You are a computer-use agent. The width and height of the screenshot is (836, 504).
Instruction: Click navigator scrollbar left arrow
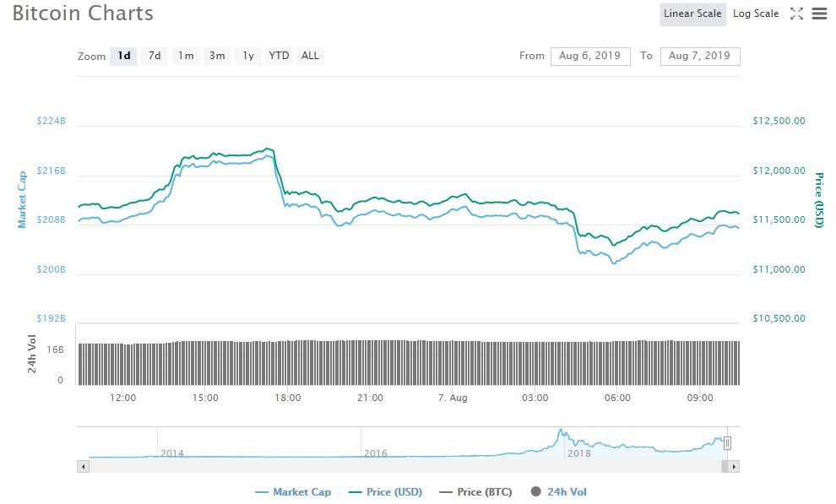pos(83,467)
